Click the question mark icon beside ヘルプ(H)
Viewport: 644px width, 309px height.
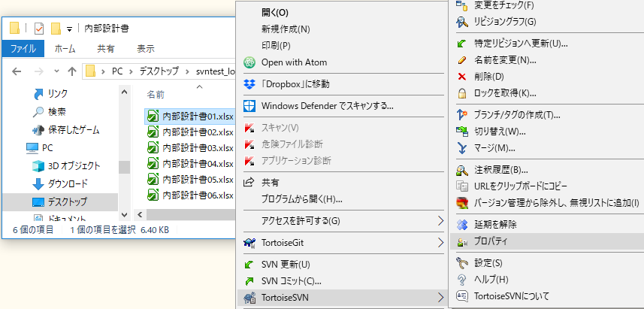click(462, 280)
